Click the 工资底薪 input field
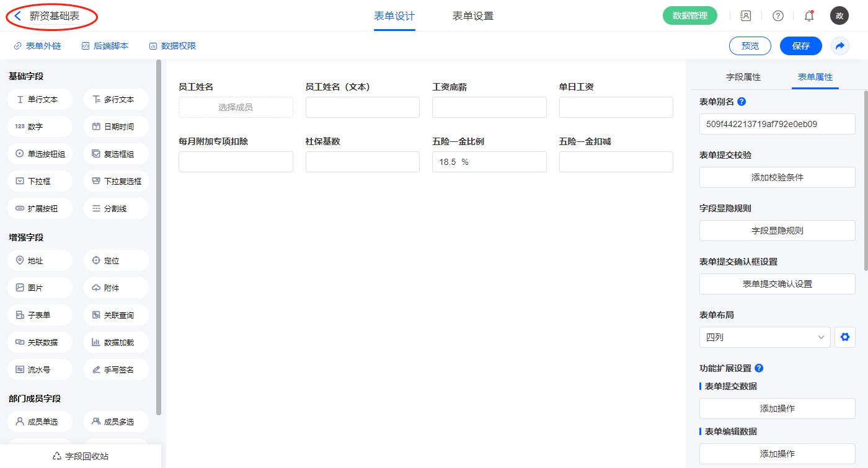Image resolution: width=868 pixels, height=468 pixels. pyautogui.click(x=489, y=107)
